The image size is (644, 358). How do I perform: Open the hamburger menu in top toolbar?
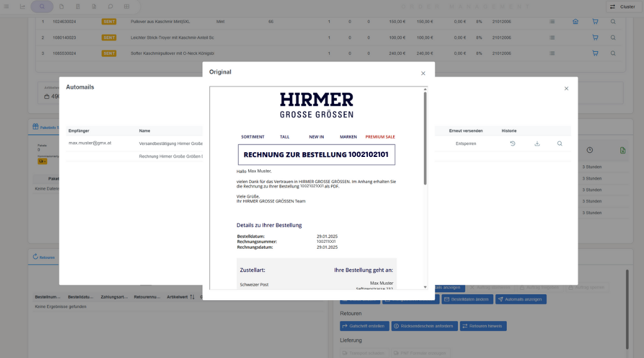(6, 7)
